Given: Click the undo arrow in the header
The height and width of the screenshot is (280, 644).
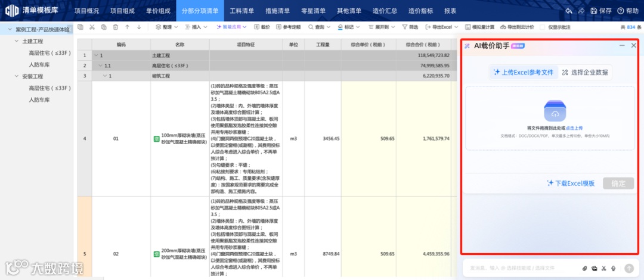Looking at the screenshot, I should pyautogui.click(x=569, y=11).
